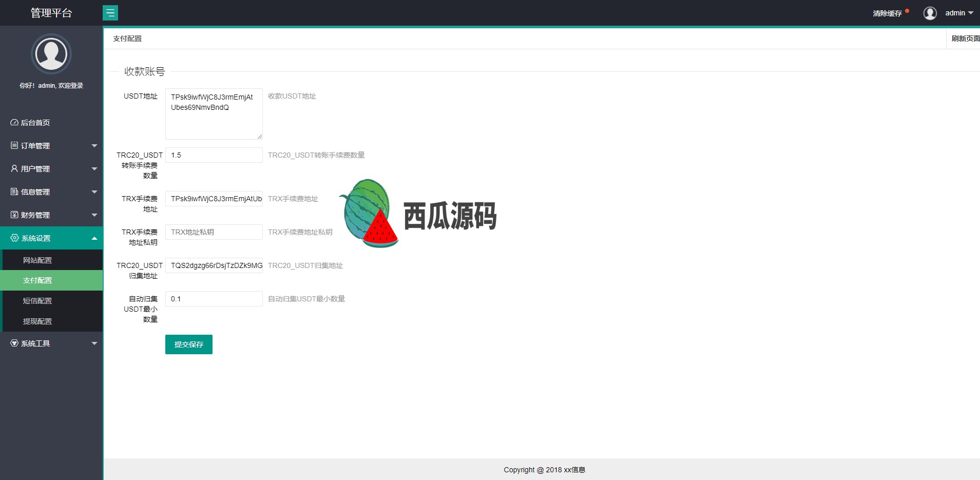Focus the TRC20_USDT转账手续费数量 field showing 1.5

click(x=214, y=155)
